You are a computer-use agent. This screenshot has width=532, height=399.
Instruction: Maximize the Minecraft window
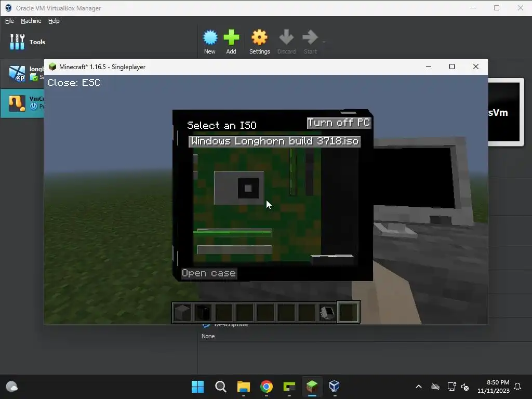pos(452,66)
